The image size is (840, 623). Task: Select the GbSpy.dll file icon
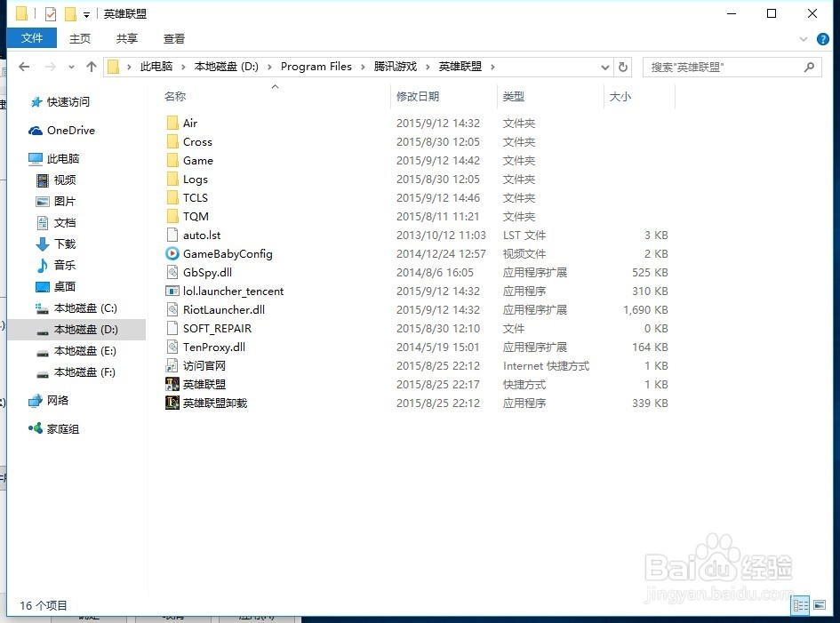pyautogui.click(x=172, y=273)
